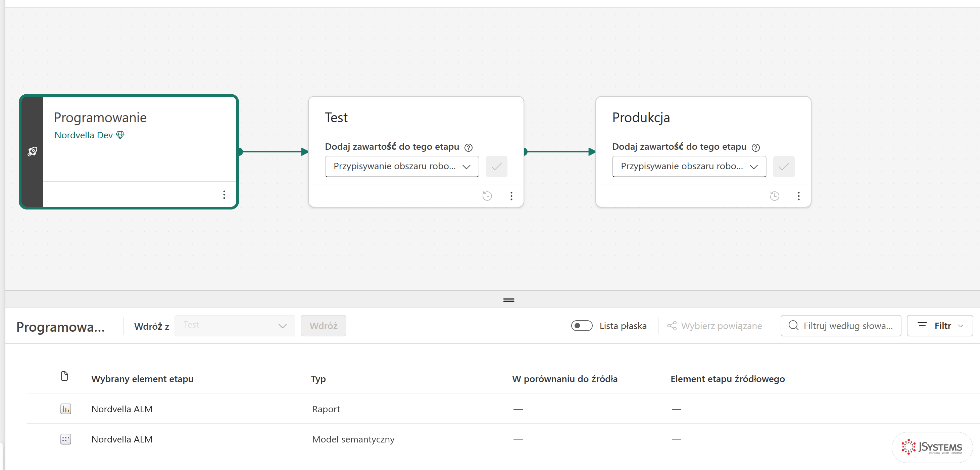980x470 pixels.
Task: Open the more options menu on Test card
Action: coord(511,196)
